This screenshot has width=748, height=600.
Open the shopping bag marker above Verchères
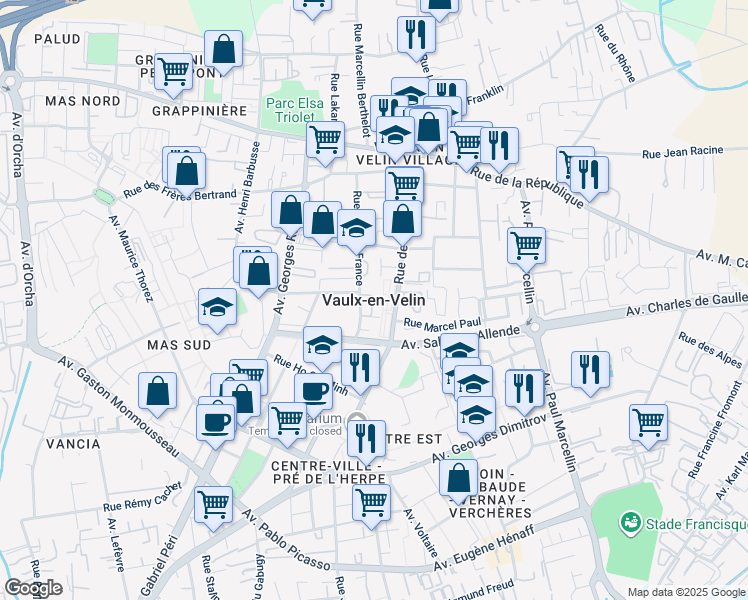coord(458,478)
